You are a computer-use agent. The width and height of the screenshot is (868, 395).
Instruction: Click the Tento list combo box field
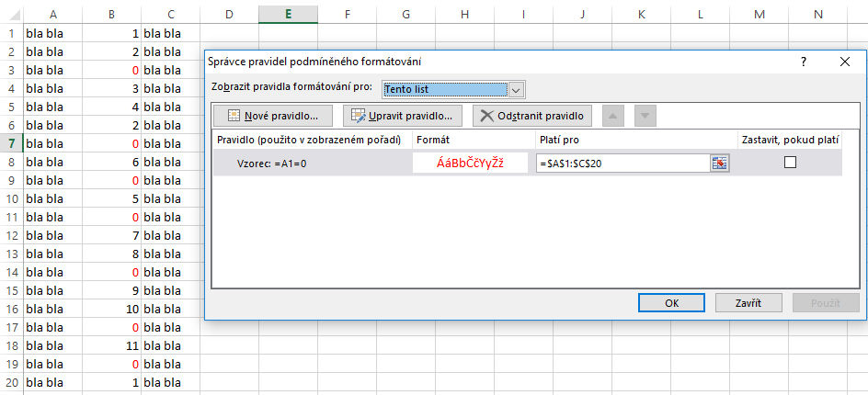[444, 89]
